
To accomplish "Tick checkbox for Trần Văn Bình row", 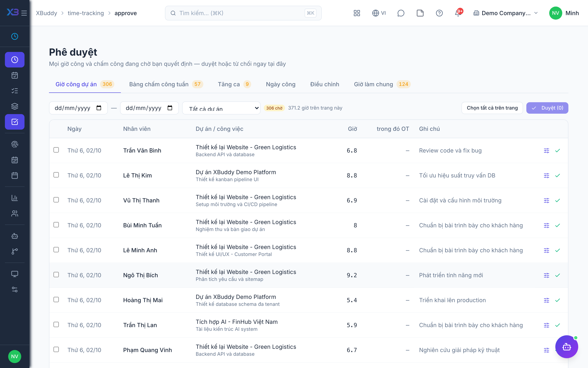I will pos(56,150).
